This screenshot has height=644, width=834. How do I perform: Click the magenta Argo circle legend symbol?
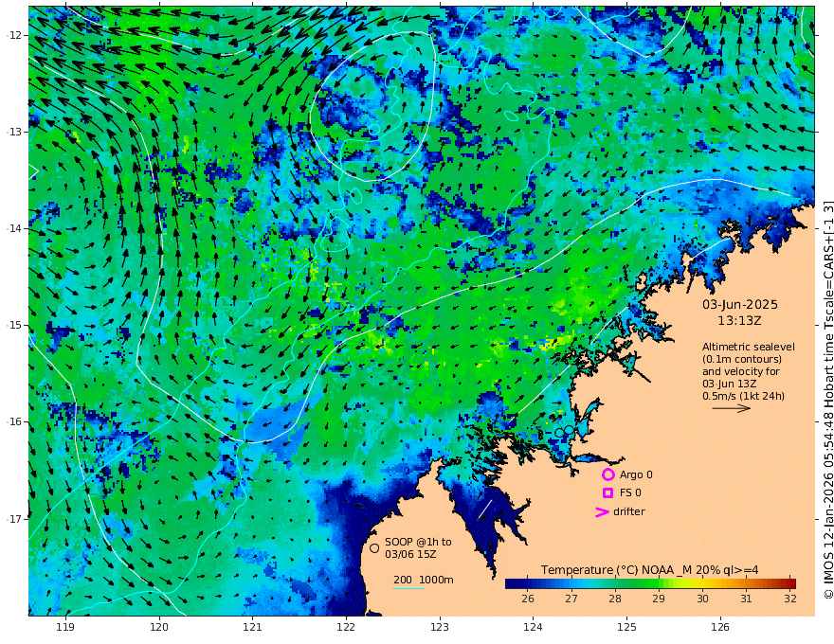pyautogui.click(x=607, y=474)
